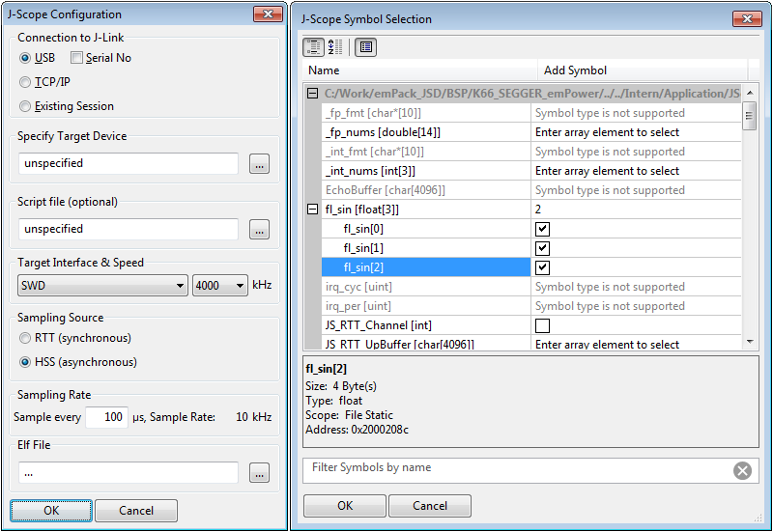
Task: Collapse the fl_sin [float[3]] tree node
Action: (x=312, y=210)
